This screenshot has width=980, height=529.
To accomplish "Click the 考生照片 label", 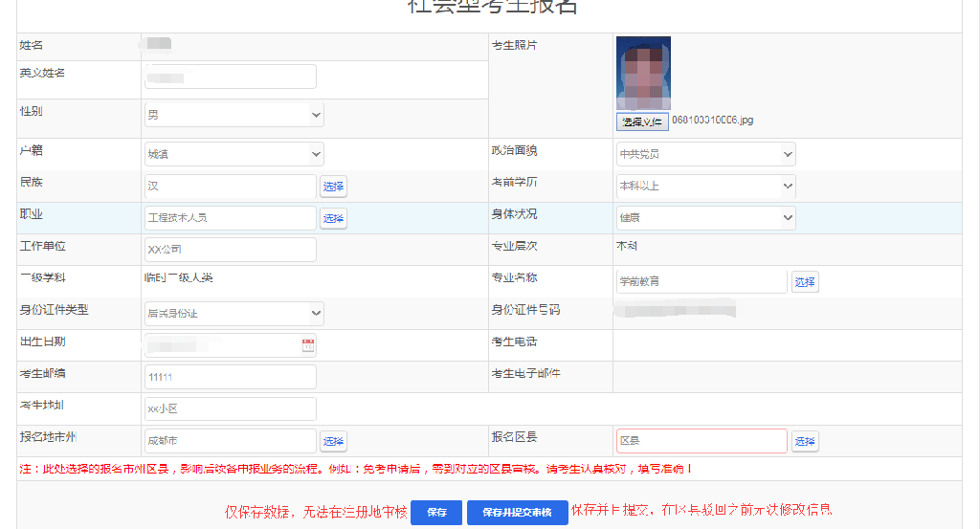I will point(514,46).
